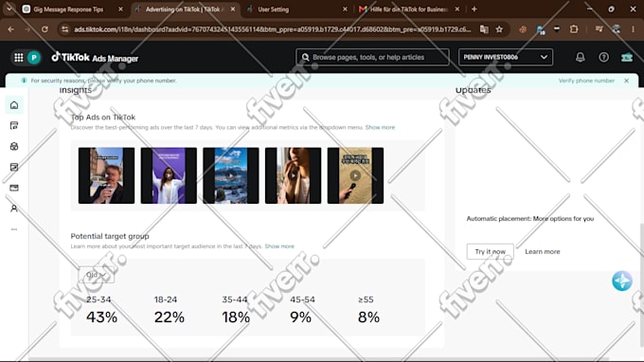The width and height of the screenshot is (644, 362).
Task: Open the browser extensions puzzle icon
Action: tap(574, 29)
